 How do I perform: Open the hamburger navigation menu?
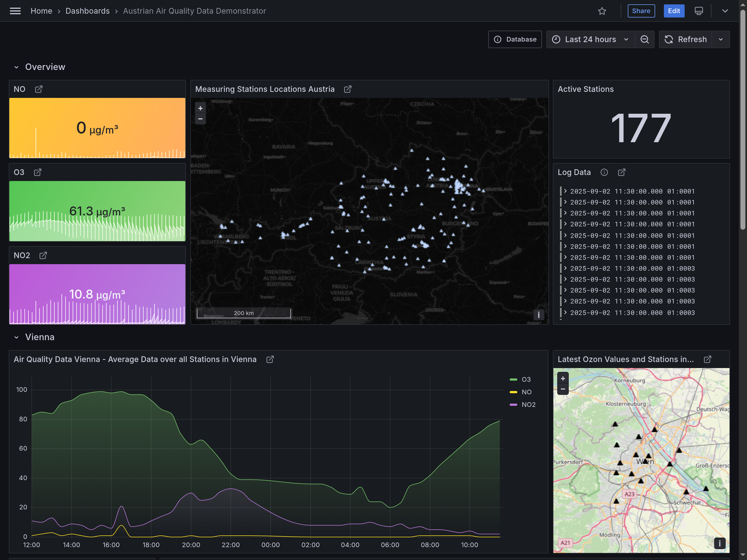pyautogui.click(x=15, y=11)
